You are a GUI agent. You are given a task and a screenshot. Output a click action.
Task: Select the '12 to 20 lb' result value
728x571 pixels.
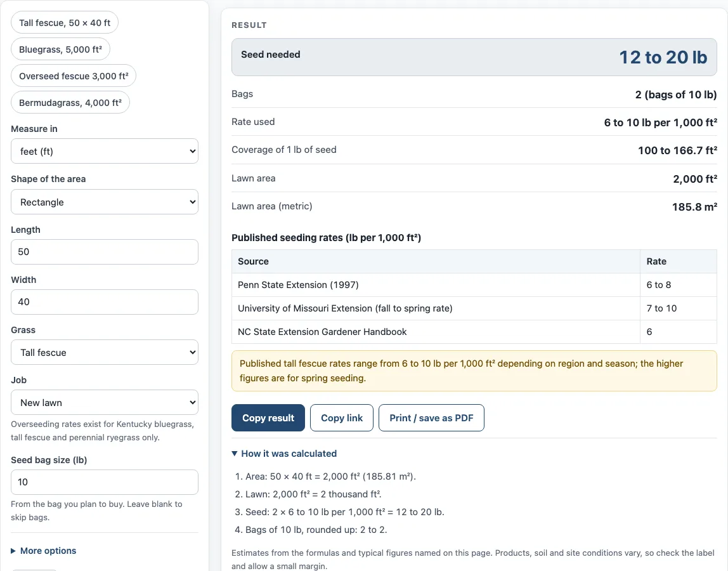663,57
